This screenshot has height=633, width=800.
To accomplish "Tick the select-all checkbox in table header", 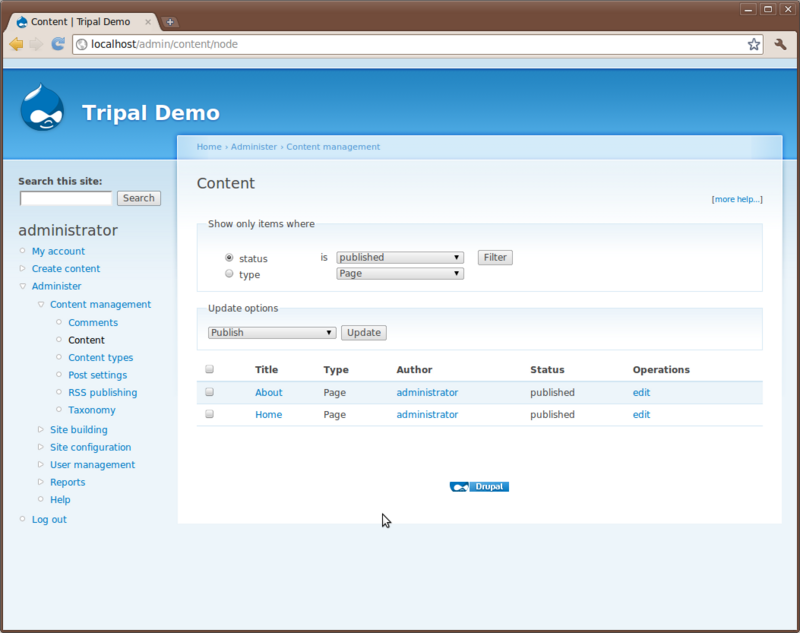I will [209, 369].
